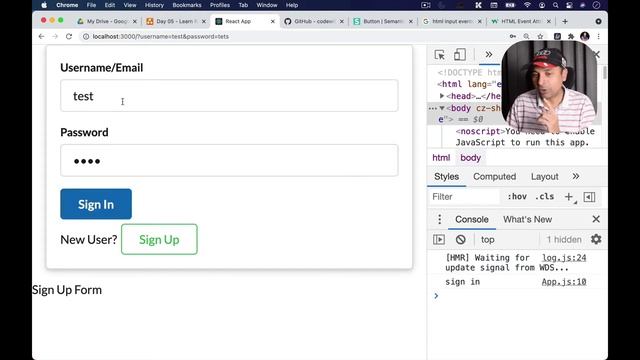This screenshot has height=360, width=640.
Task: Reload the page
Action: click(69, 36)
